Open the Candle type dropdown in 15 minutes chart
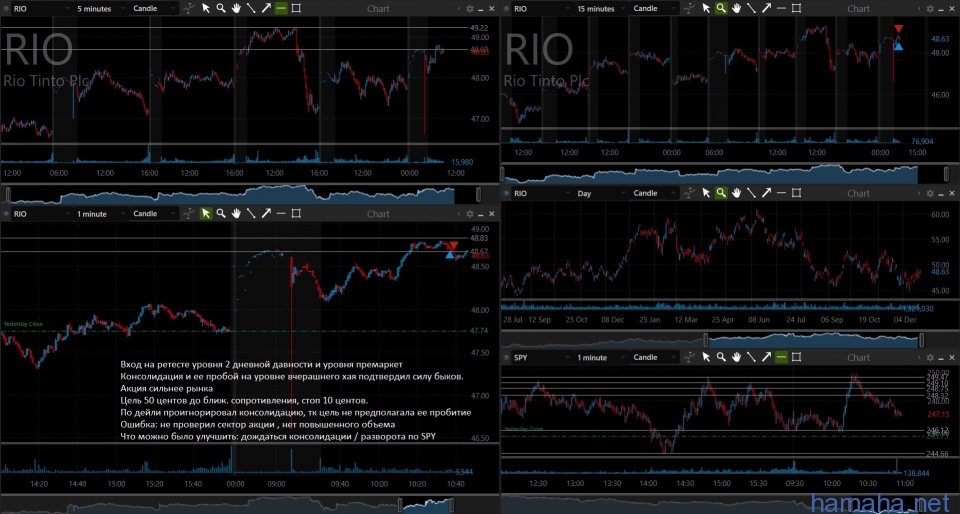 pyautogui.click(x=654, y=9)
